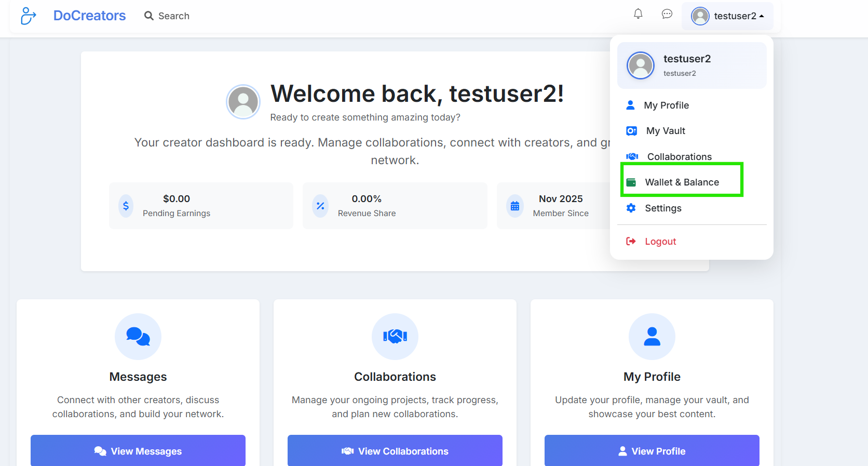Collapse the testuser2 account dropdown
The image size is (868, 466).
(727, 16)
